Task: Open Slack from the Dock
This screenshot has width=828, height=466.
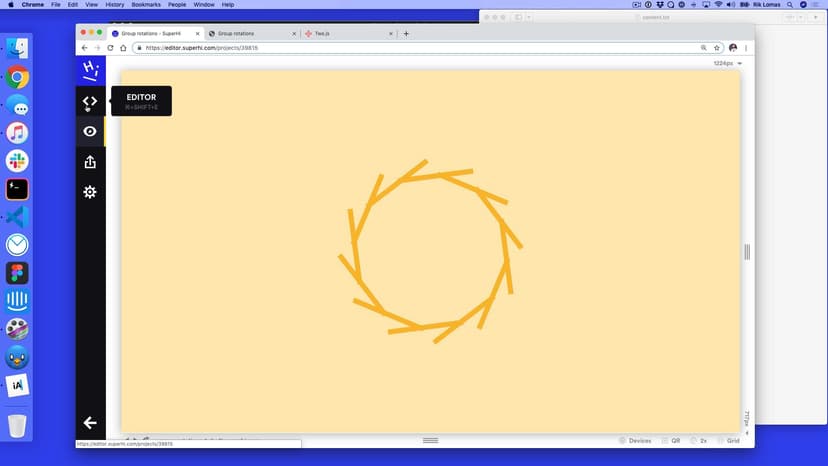Action: [17, 161]
